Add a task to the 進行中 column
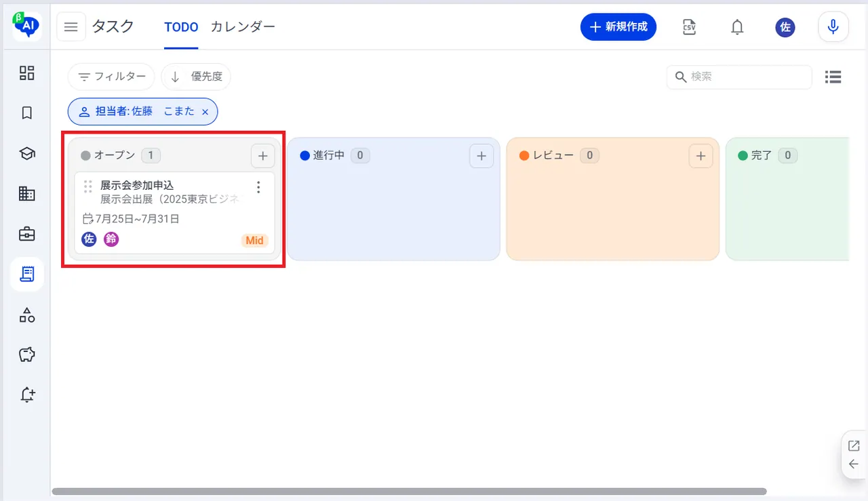 (481, 156)
